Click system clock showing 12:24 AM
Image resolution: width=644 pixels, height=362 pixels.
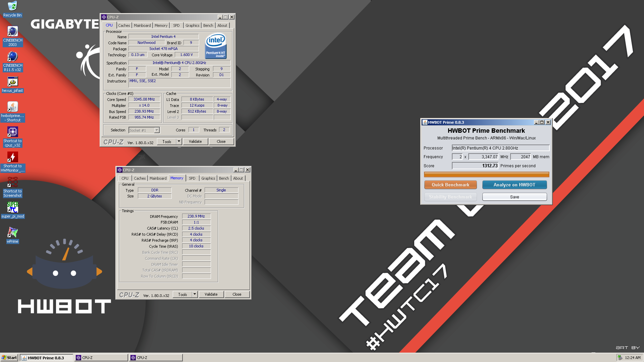[633, 358]
